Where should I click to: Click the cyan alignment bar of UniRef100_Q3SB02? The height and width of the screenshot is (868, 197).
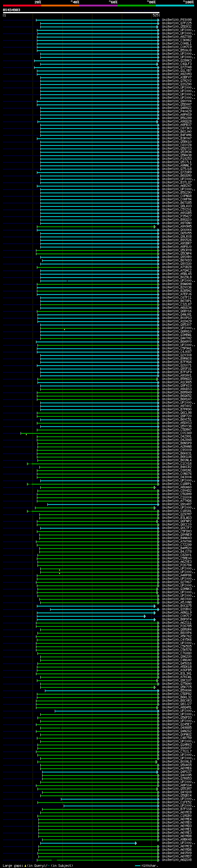(105, 609)
